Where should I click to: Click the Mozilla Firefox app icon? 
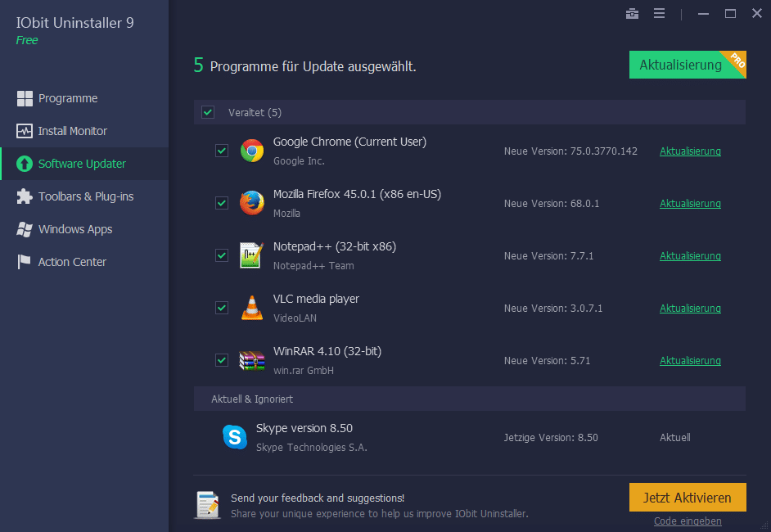(x=251, y=203)
